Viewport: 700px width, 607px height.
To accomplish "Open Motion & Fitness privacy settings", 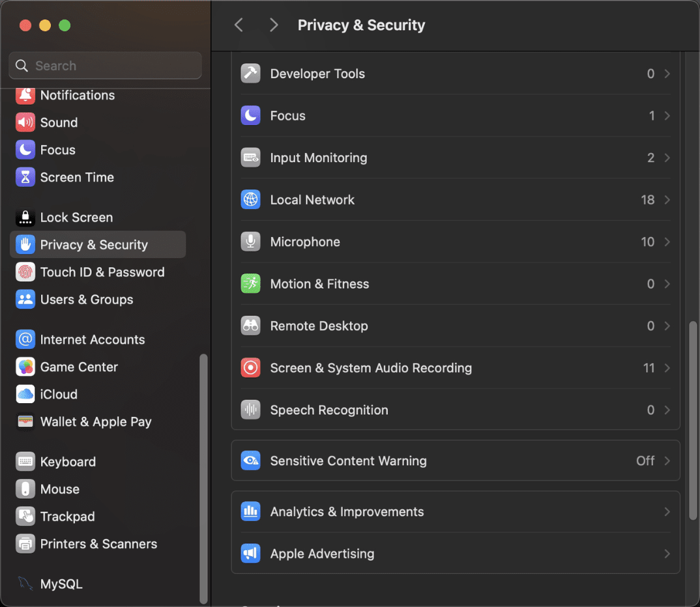I will pos(456,284).
